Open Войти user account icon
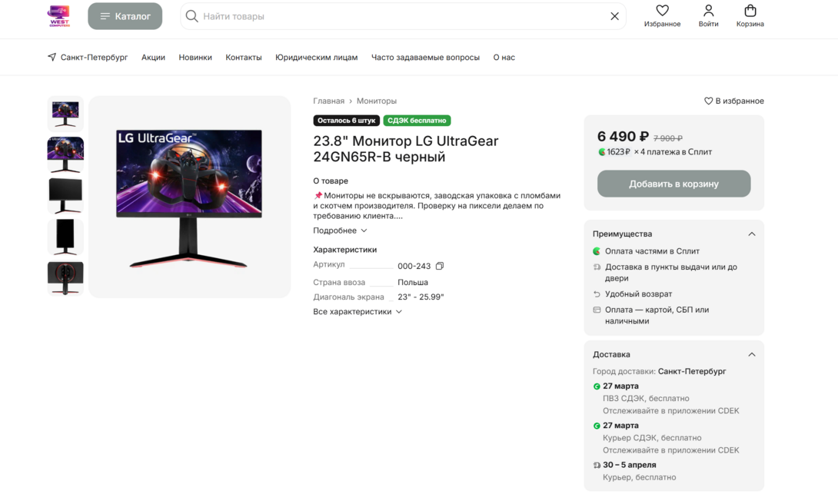 708,16
